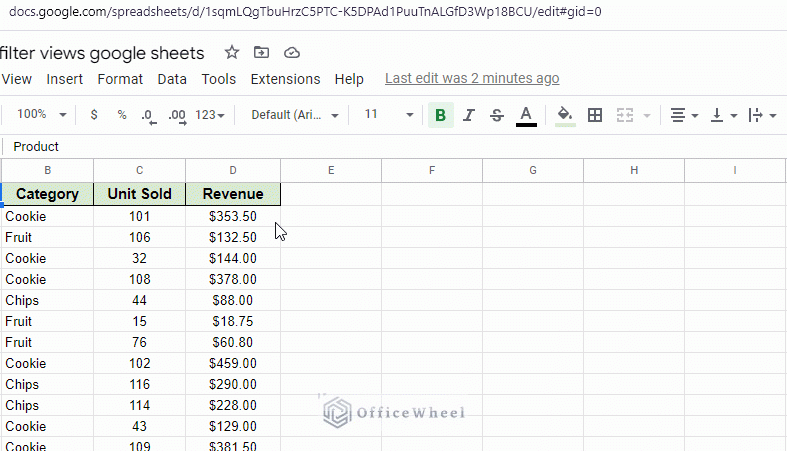
Task: Select column D header
Action: point(233,171)
